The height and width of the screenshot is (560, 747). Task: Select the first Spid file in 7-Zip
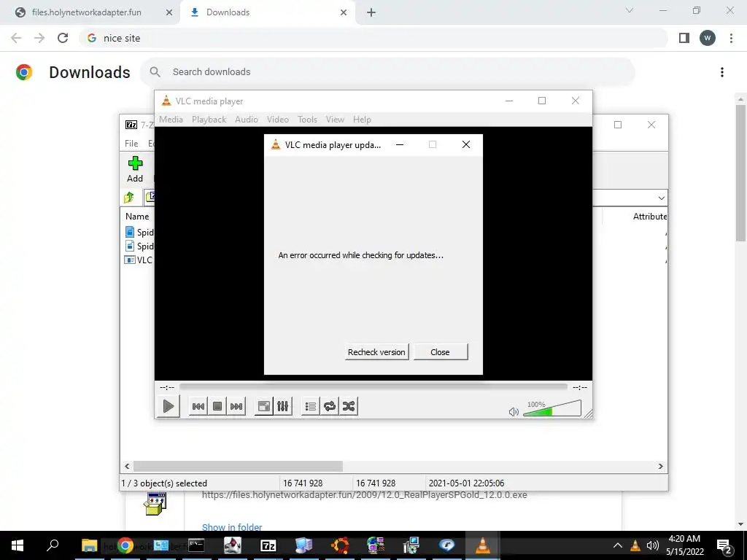click(139, 232)
